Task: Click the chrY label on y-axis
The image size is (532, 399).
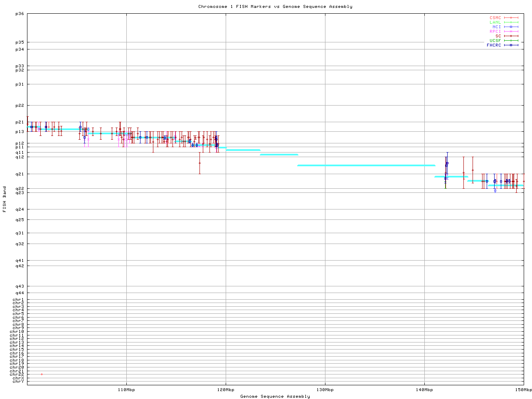Action: click(x=18, y=382)
